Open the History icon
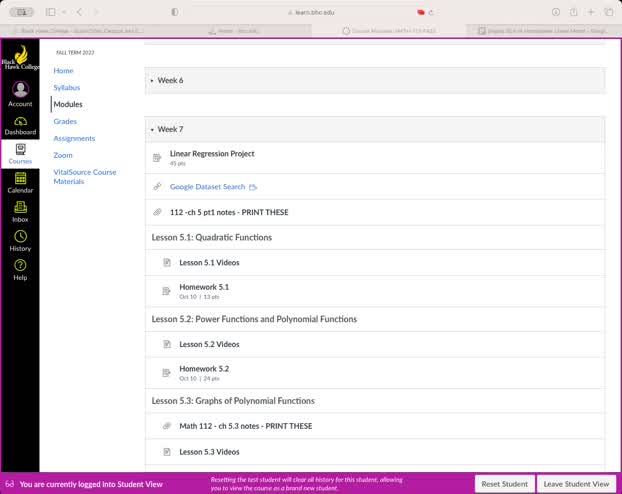The image size is (622, 494). pyautogui.click(x=20, y=241)
